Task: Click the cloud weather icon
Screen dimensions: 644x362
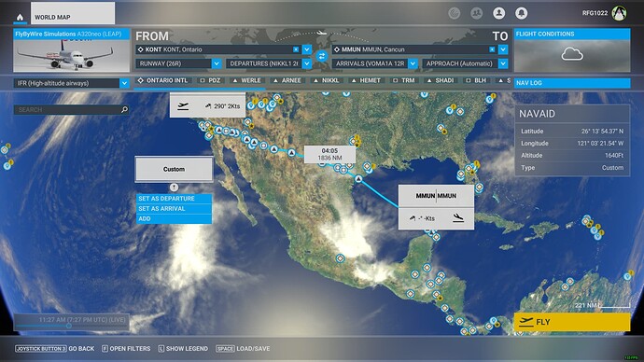Action: (x=572, y=54)
